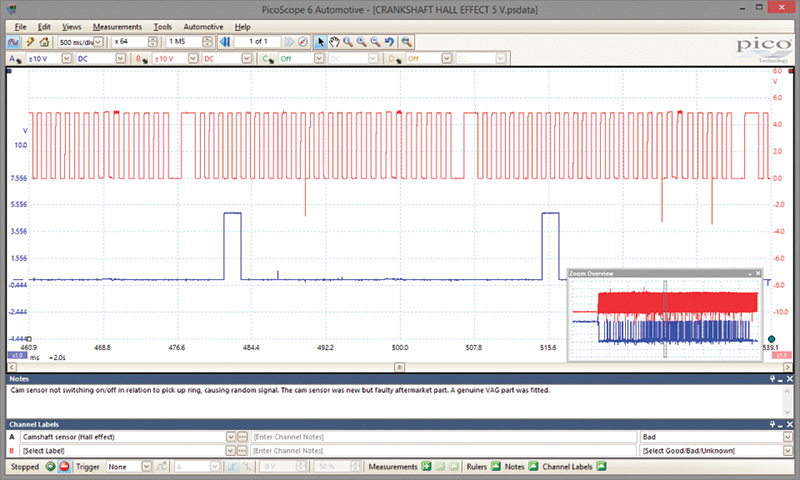Zoom to full view icon
Viewport: 800px width, 480px height.
tap(407, 42)
